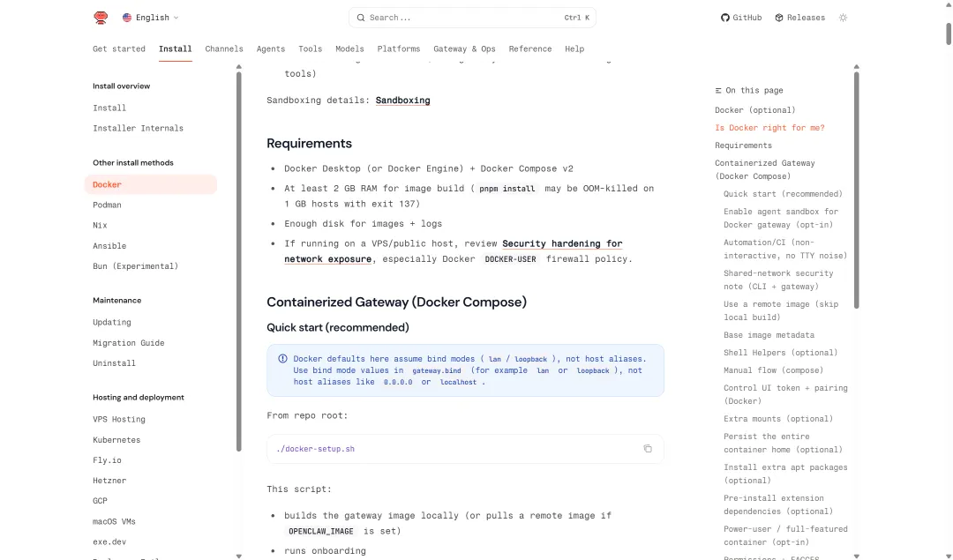Viewport: 953px width, 560px height.
Task: Click the red lobster site logo
Action: (101, 18)
